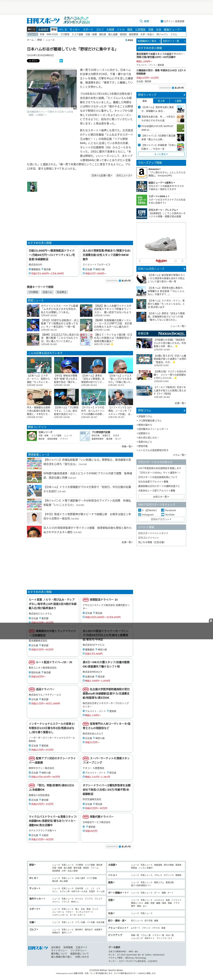Click the 日本シリーズ baseball content icon
This screenshot has width=213, height=980.
click(x=32, y=436)
